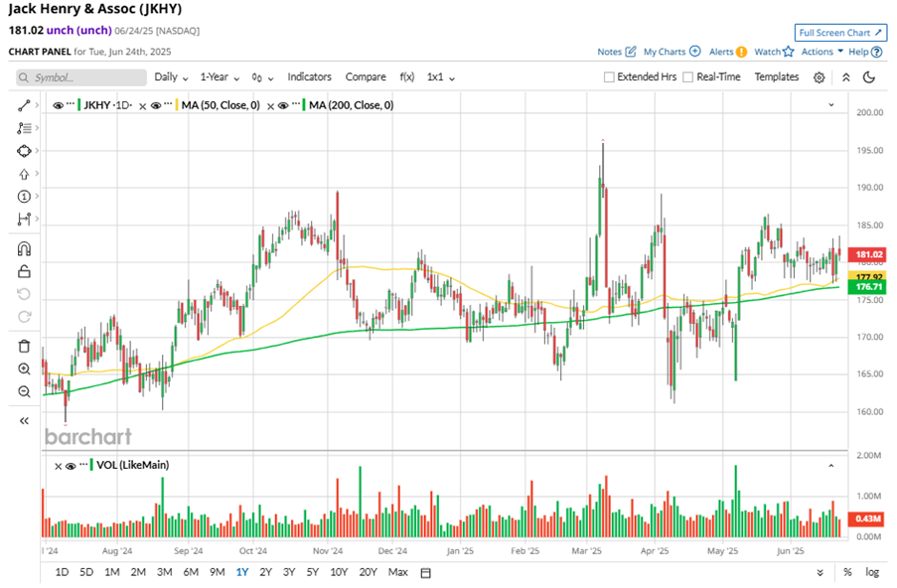897x588 pixels.
Task: Open the Help link
Action: click(x=865, y=52)
